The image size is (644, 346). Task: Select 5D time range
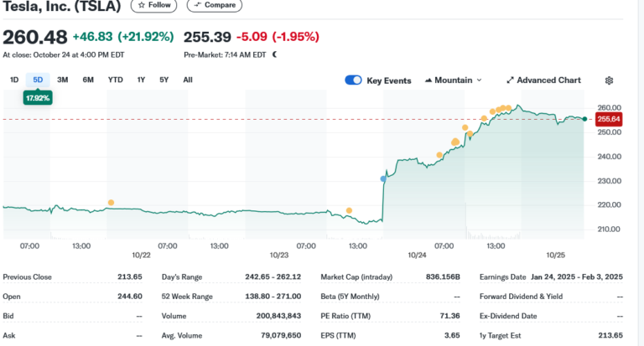pyautogui.click(x=38, y=80)
